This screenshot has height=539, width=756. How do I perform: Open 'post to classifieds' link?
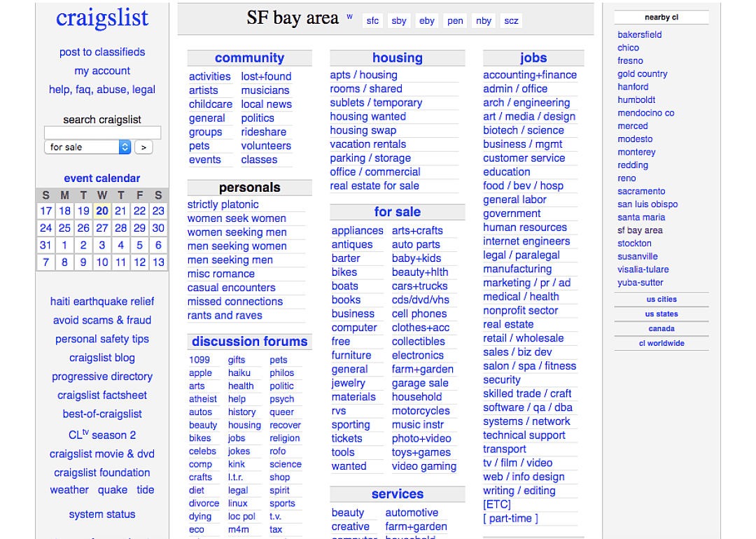point(102,52)
